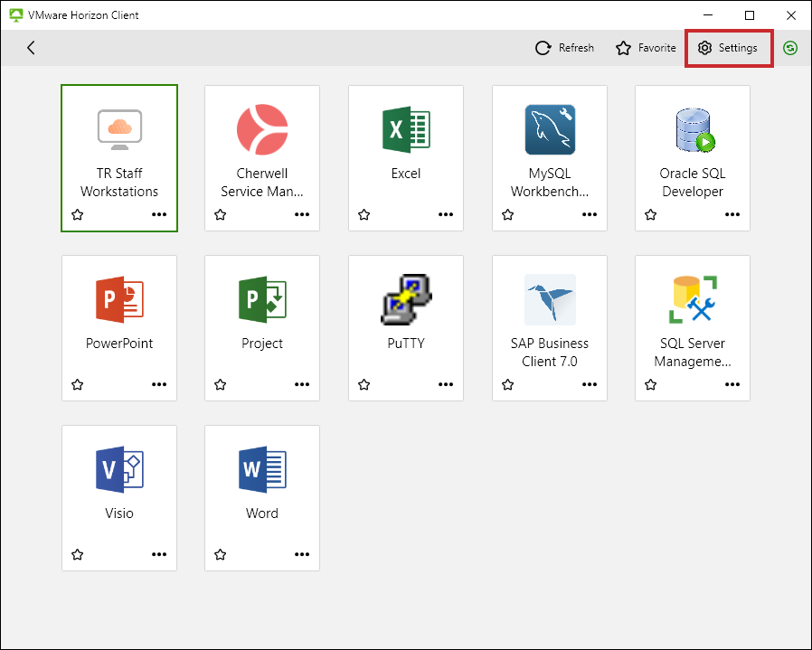Minimize the VMware Horizon Client window

(x=708, y=15)
